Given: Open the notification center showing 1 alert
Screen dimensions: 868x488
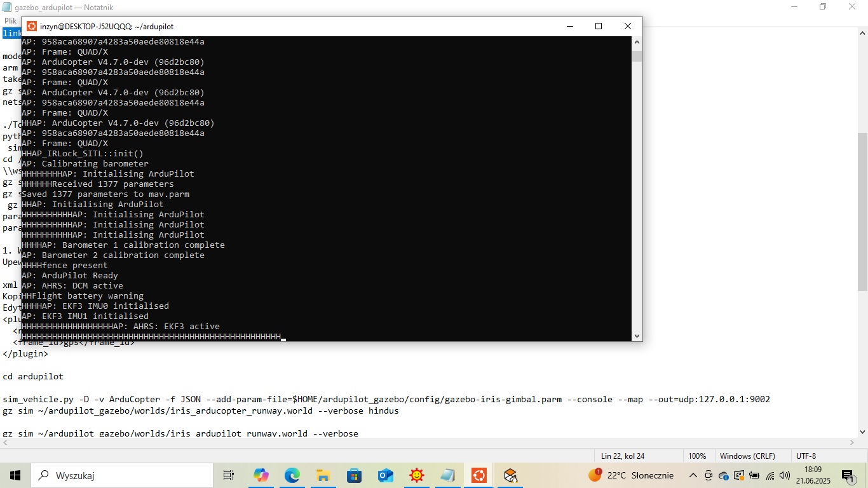Looking at the screenshot, I should pos(848,475).
